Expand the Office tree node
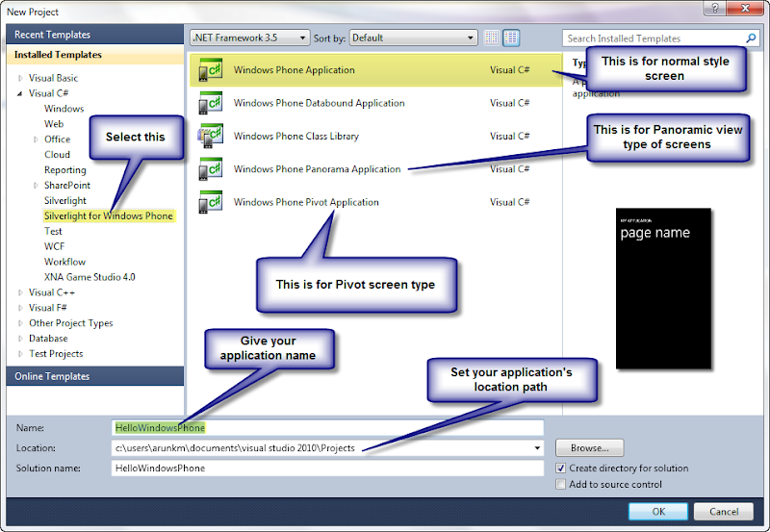Image resolution: width=770 pixels, height=532 pixels. (x=36, y=139)
